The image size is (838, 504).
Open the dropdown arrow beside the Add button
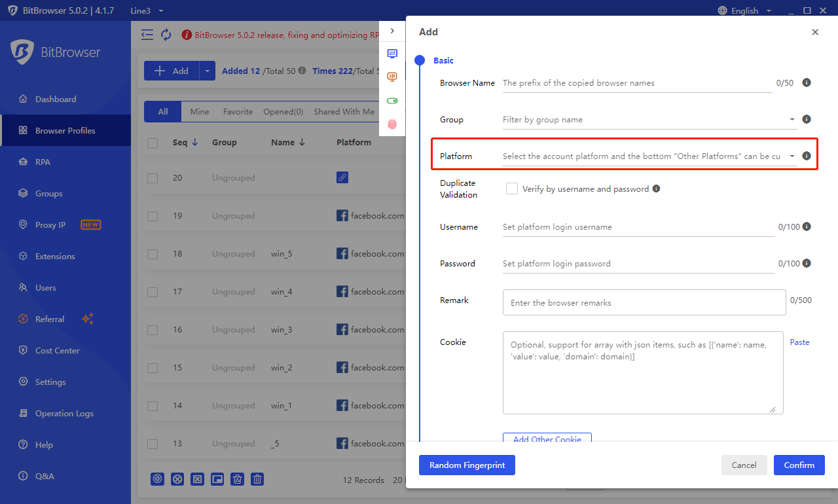208,71
